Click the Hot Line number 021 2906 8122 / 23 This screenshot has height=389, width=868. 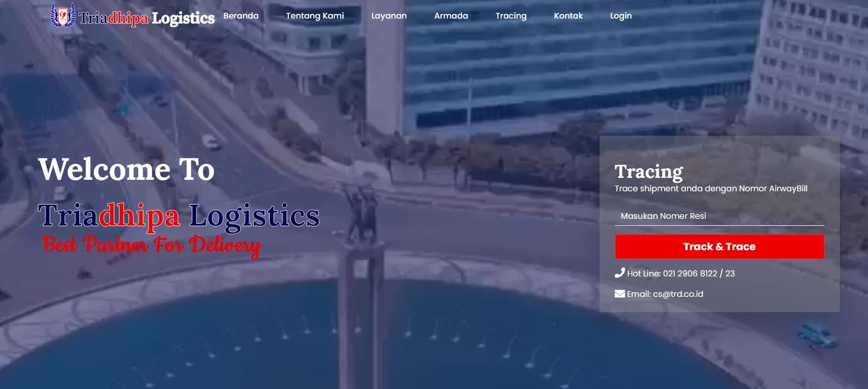coord(699,274)
